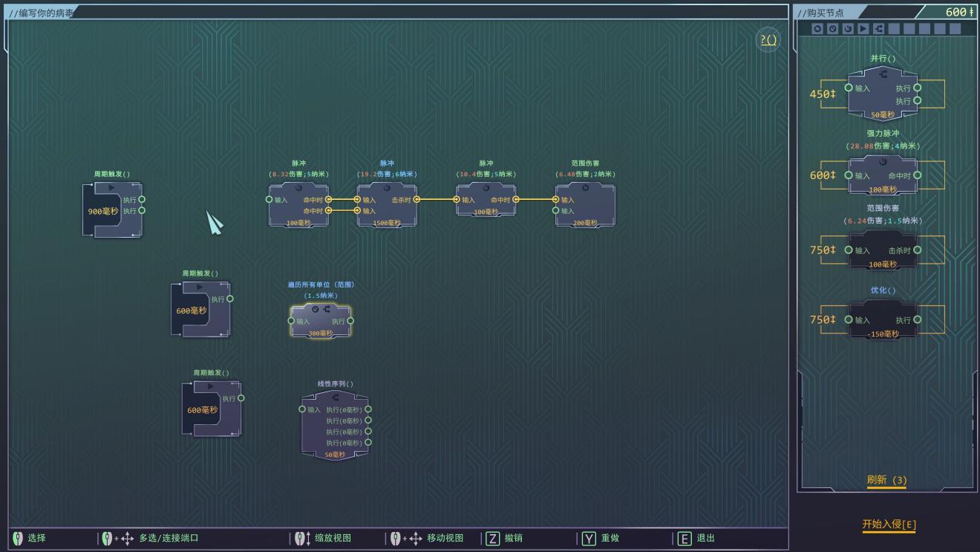980x552 pixels.
Task: Click the first empty filter slot in shop toolbar
Action: pos(895,28)
